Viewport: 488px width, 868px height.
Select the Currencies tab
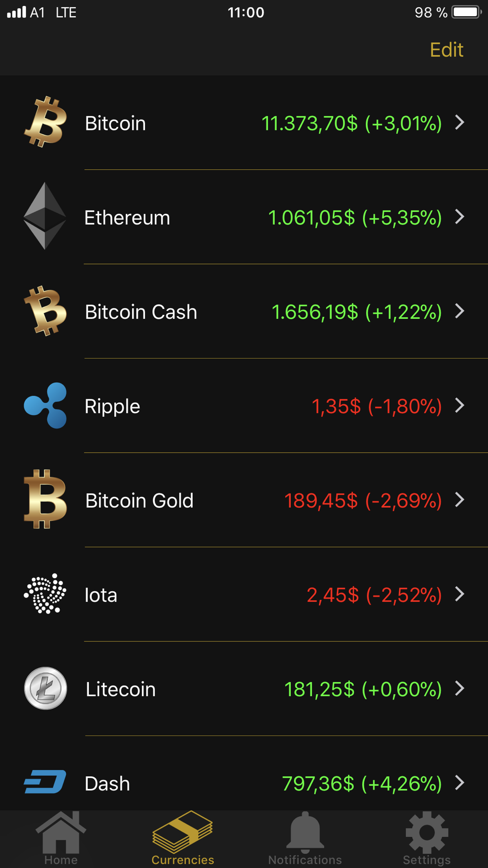point(183,839)
